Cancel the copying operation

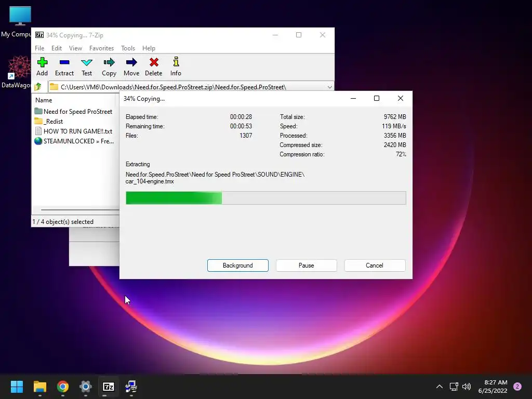click(375, 265)
